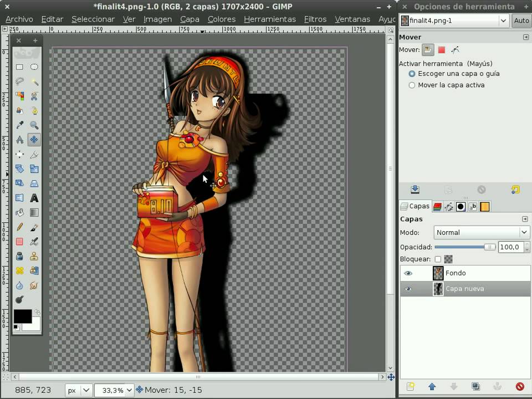This screenshot has width=532, height=399.
Task: Select the Text tool
Action: (34, 198)
